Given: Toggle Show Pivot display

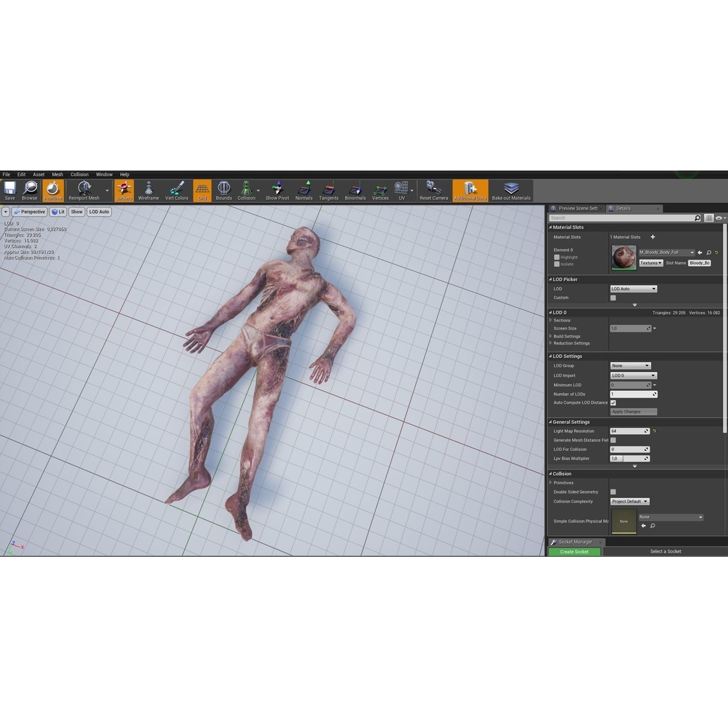Looking at the screenshot, I should point(277,190).
